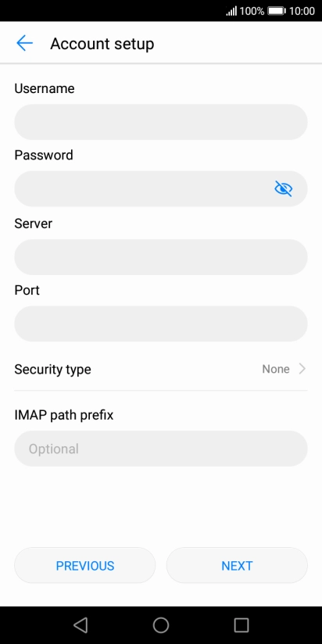Tap the battery icon in status bar
The height and width of the screenshot is (644, 322).
277,11
